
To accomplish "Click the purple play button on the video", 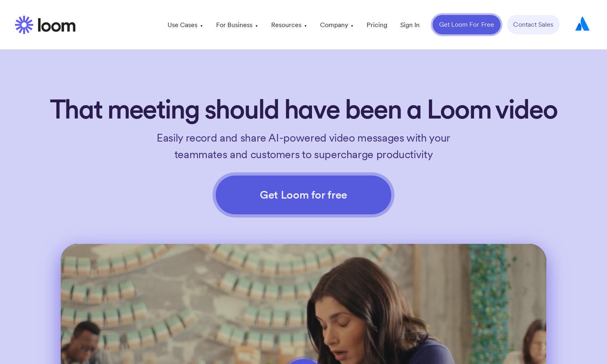I will 303,361.
